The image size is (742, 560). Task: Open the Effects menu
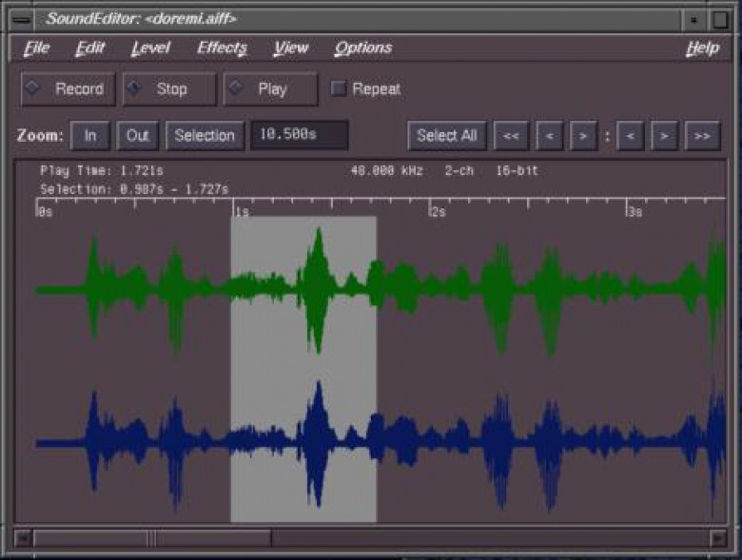pyautogui.click(x=222, y=48)
